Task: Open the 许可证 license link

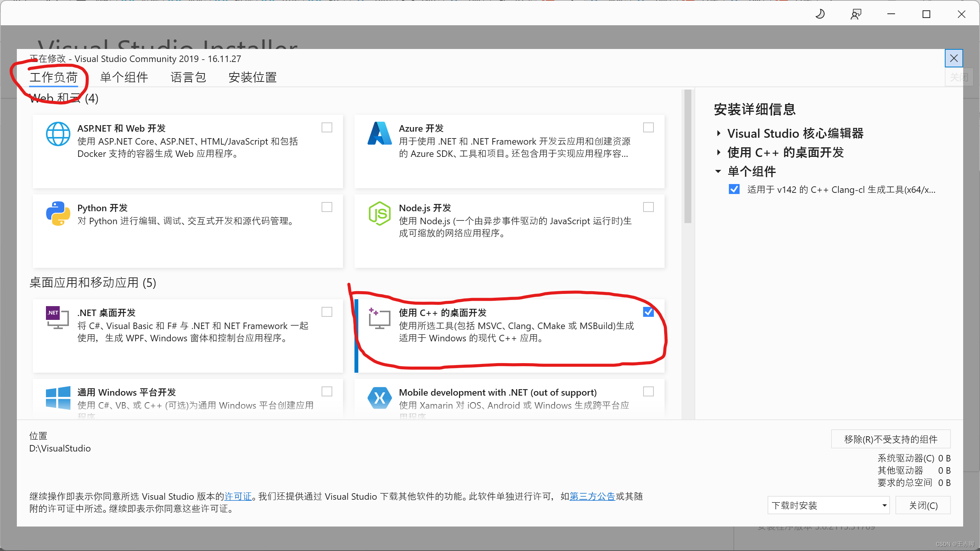Action: (238, 496)
